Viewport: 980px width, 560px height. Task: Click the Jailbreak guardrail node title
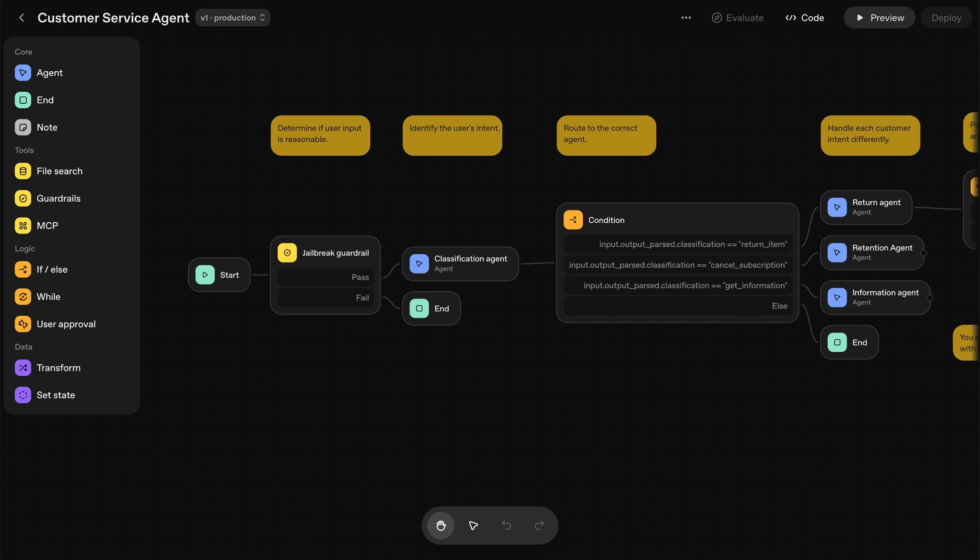coord(335,253)
